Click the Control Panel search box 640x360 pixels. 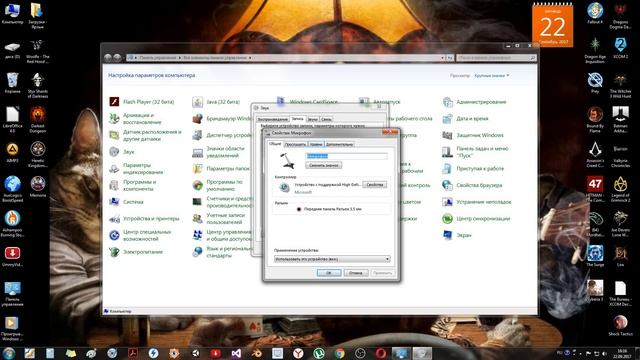coord(496,58)
